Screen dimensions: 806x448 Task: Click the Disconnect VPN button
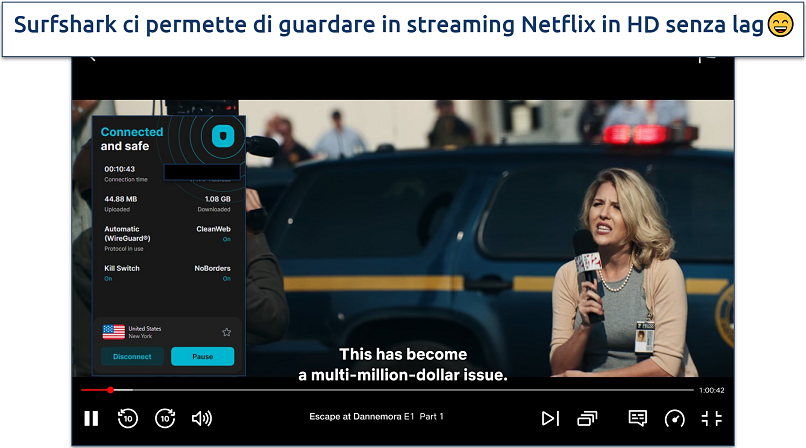[x=132, y=356]
